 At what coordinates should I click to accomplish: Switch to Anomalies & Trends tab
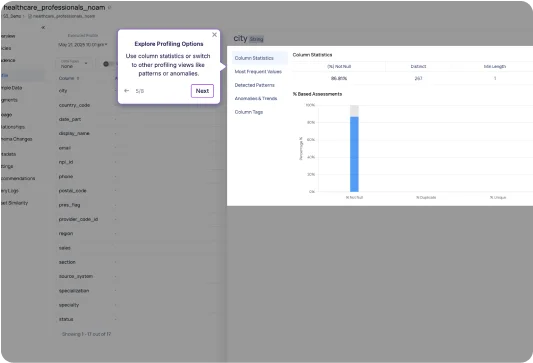(x=256, y=98)
